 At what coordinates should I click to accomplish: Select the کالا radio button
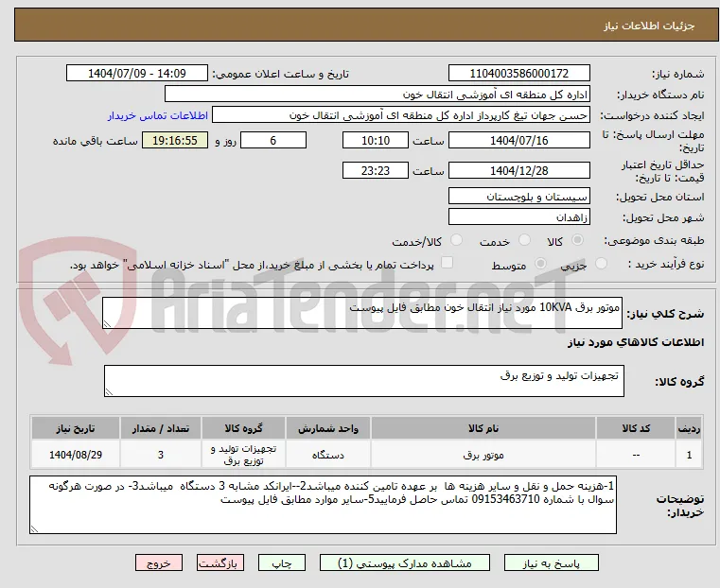coord(578,240)
